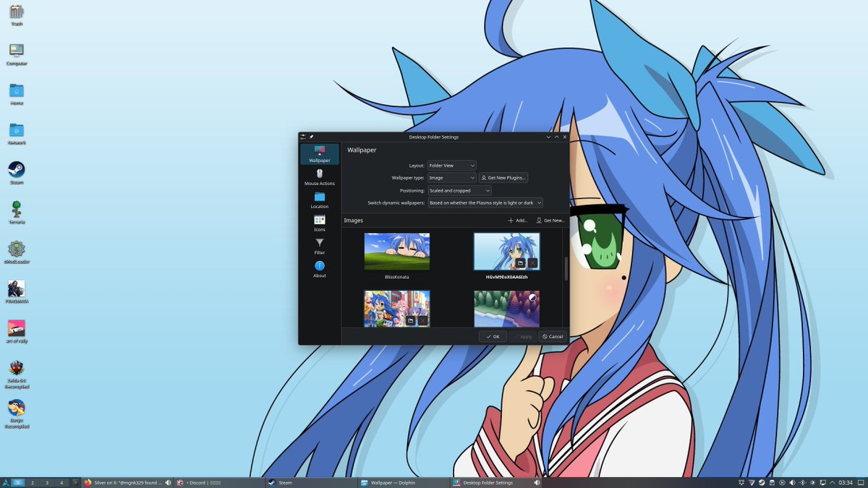Mute the system volume in the tray
Viewport: 868px width, 488px height.
pos(793,482)
